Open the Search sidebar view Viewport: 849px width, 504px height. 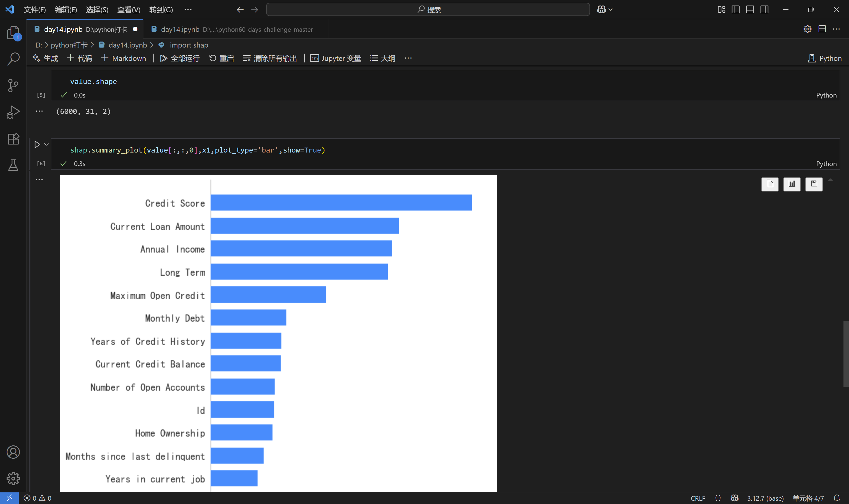(13, 59)
